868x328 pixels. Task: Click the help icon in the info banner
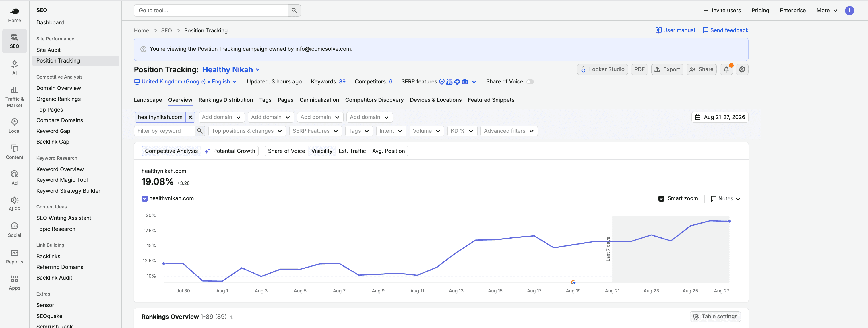[x=143, y=49]
